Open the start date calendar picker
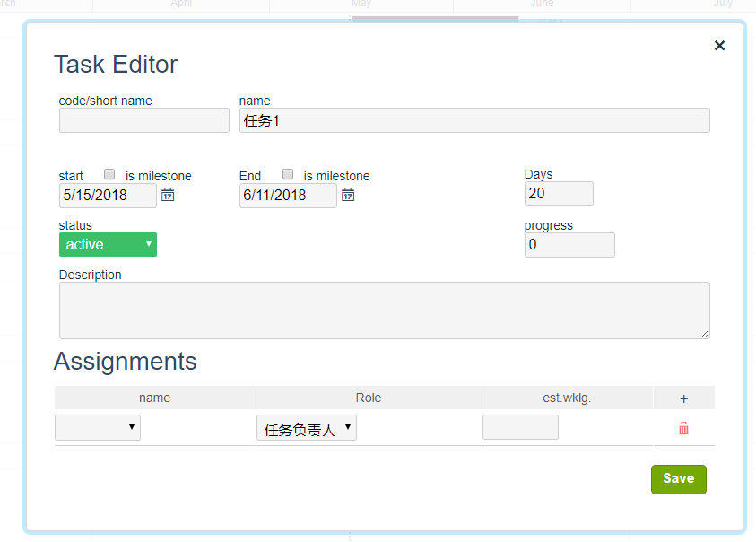 (168, 195)
